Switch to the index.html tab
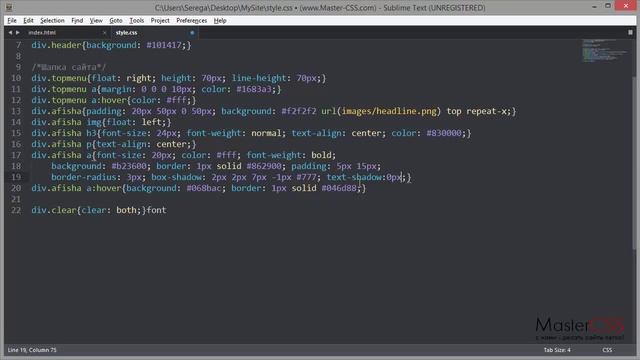This screenshot has width=640, height=360. pyautogui.click(x=42, y=33)
